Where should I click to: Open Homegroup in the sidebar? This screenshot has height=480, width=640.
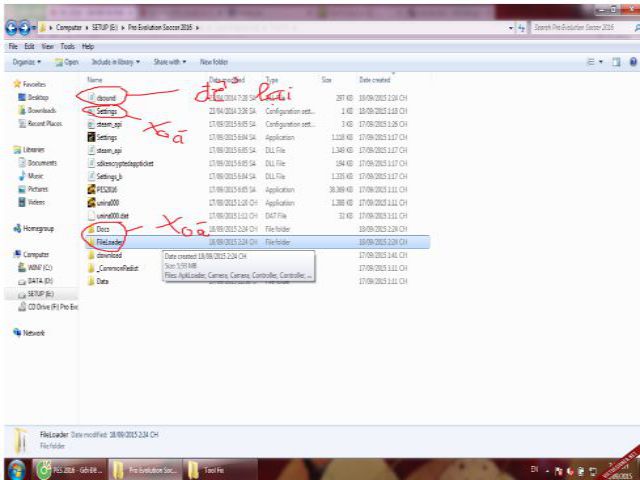[x=34, y=229]
